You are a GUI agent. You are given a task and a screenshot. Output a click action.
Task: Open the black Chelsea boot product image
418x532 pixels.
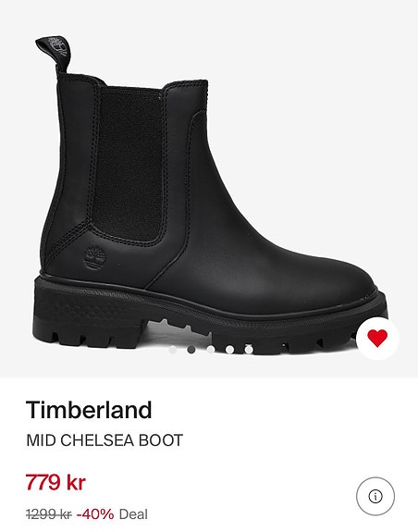210,194
